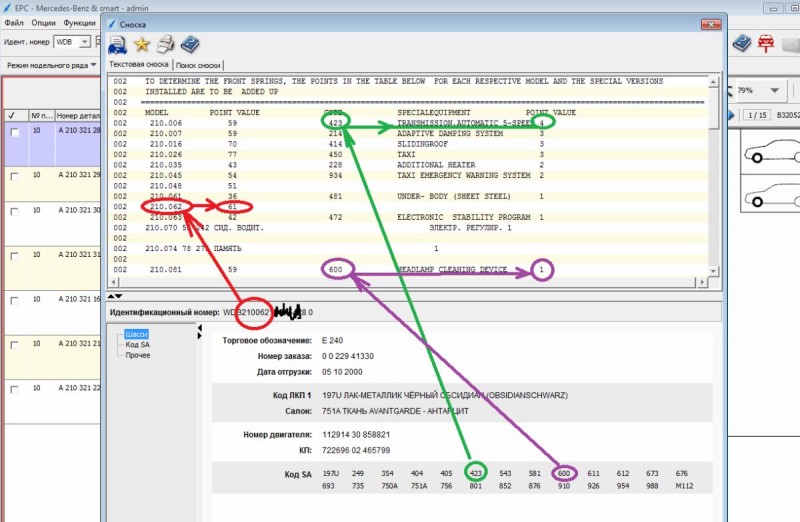Click the vehicle data car icon in Сноска toolbar
800x522 pixels.
pyautogui.click(x=118, y=45)
